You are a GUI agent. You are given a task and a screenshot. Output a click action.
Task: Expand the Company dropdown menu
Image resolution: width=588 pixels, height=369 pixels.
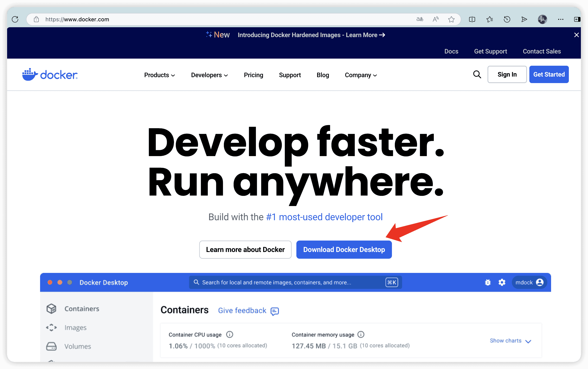[361, 75]
